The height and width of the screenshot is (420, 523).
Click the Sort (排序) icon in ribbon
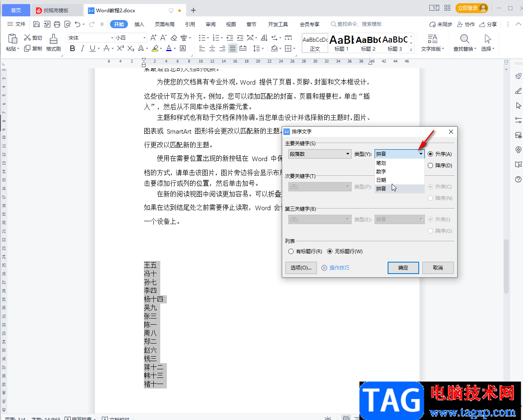[x=264, y=38]
